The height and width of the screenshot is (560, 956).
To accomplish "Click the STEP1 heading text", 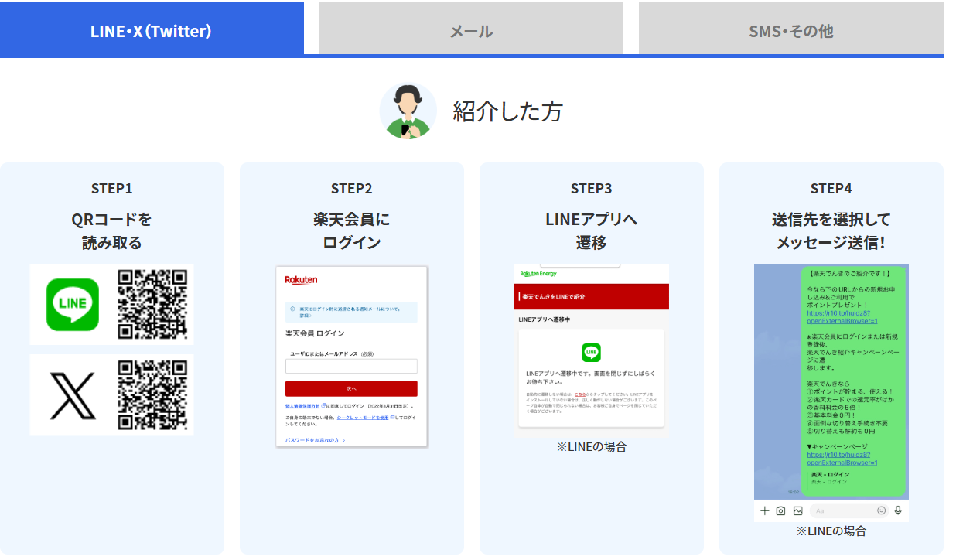I will [112, 188].
